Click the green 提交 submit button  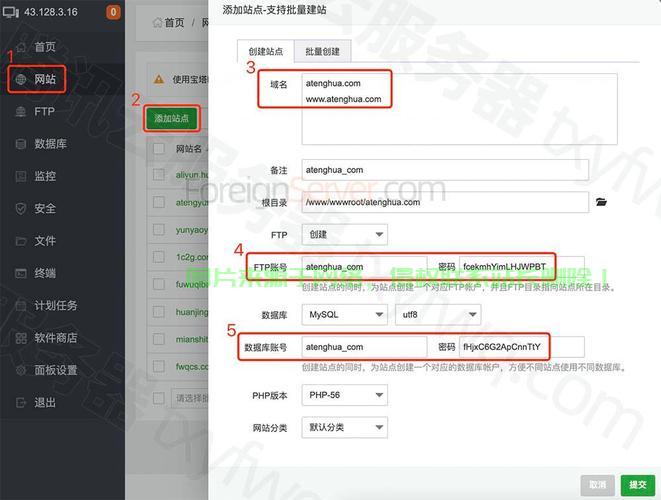click(x=638, y=485)
